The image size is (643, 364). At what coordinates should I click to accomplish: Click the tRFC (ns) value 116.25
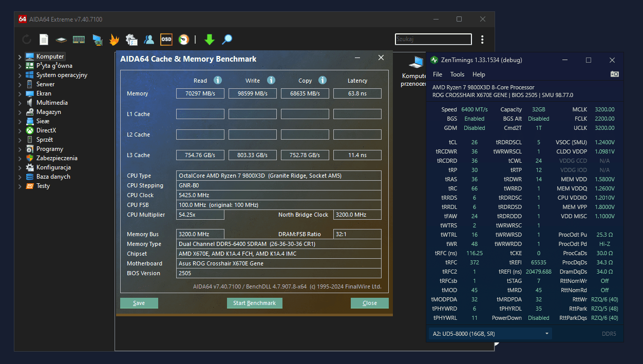pos(475,253)
